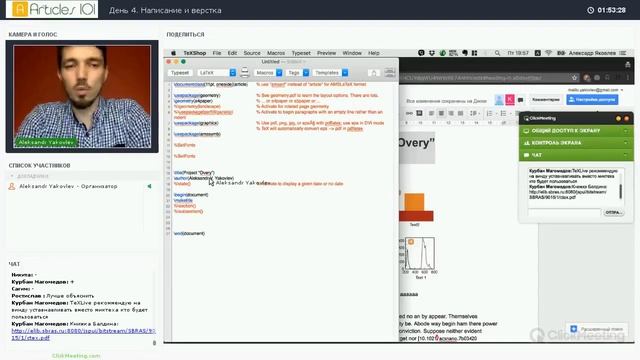Click the orange bar chart image in Docs

tap(416, 207)
